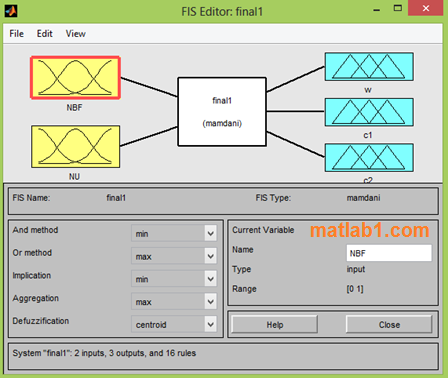Select the NBF input variable box

point(75,78)
